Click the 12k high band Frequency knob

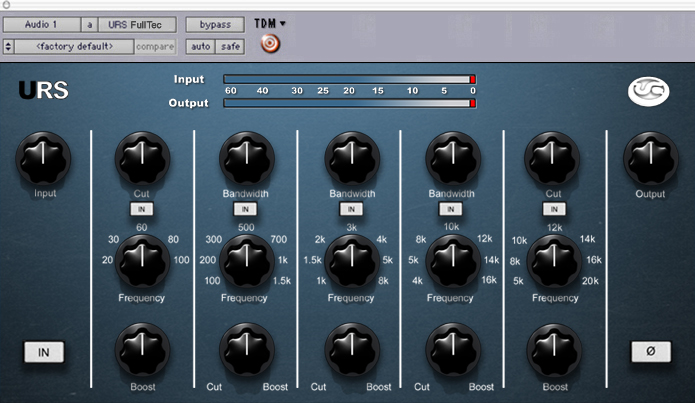pyautogui.click(x=554, y=261)
